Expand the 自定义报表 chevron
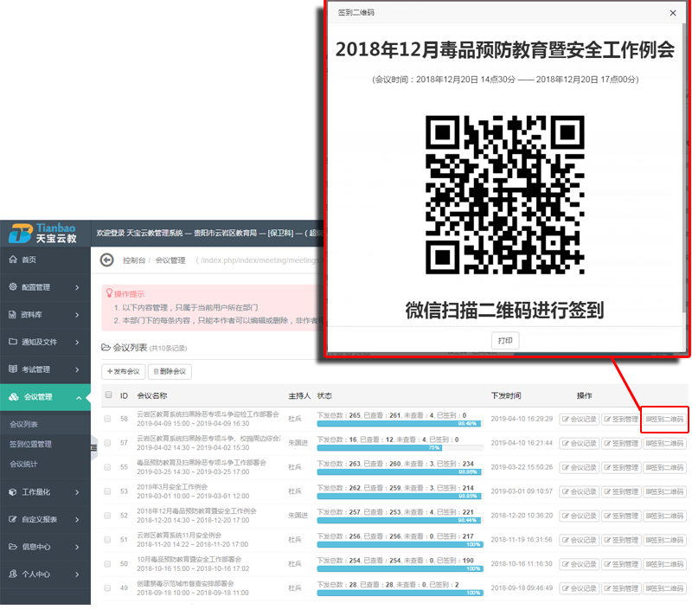 click(x=77, y=519)
